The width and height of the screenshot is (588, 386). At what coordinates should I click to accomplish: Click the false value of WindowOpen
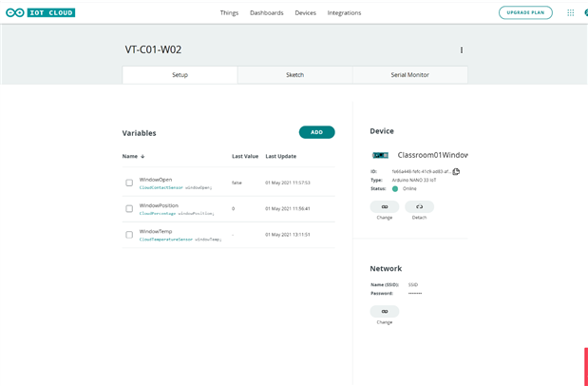237,183
